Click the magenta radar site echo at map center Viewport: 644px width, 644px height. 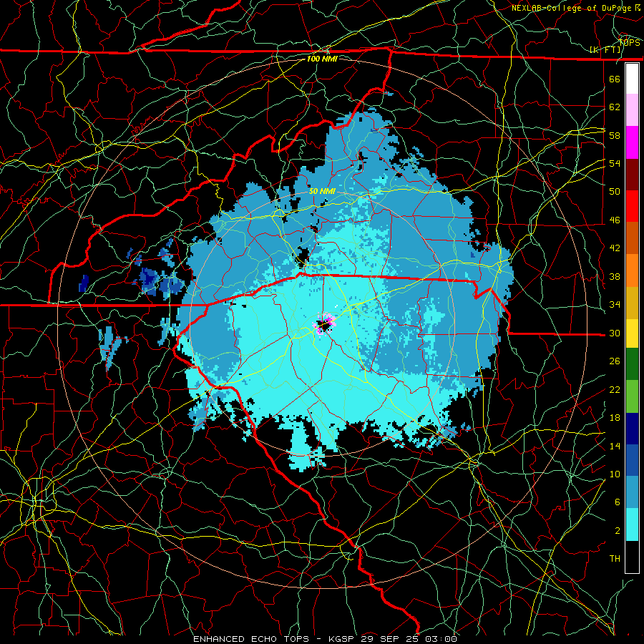click(324, 324)
